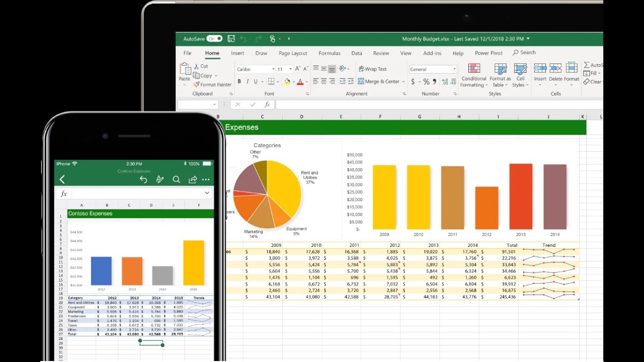This screenshot has width=644, height=362.
Task: Click the Conditional Formatting icon
Action: [474, 69]
